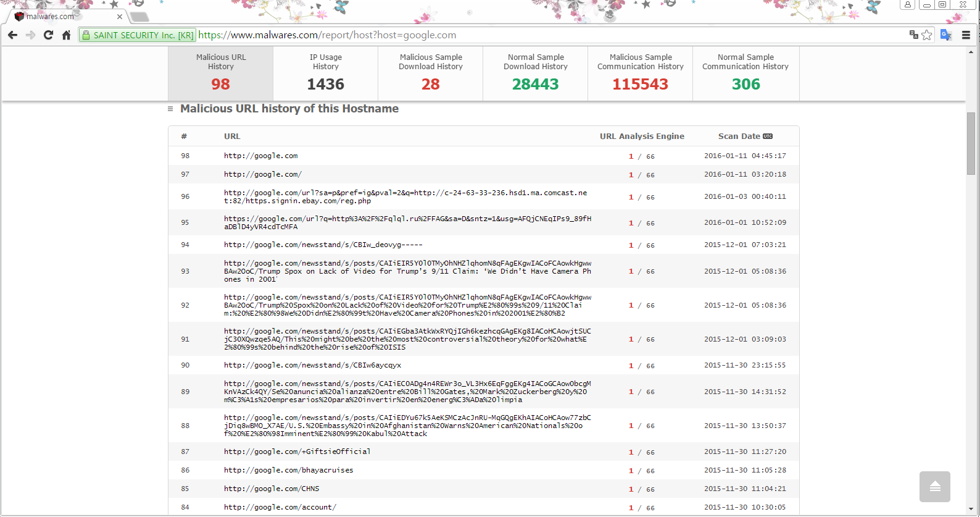
Task: Click the scrollbar up arrow
Action: coord(971,52)
